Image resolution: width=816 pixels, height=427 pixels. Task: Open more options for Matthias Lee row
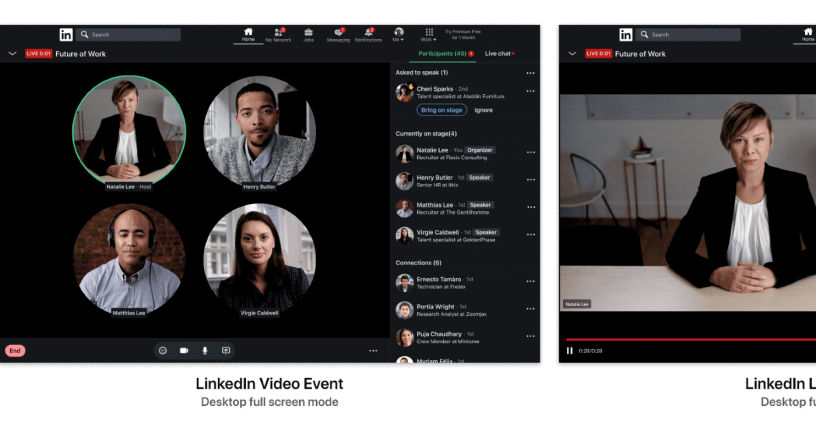click(x=530, y=207)
